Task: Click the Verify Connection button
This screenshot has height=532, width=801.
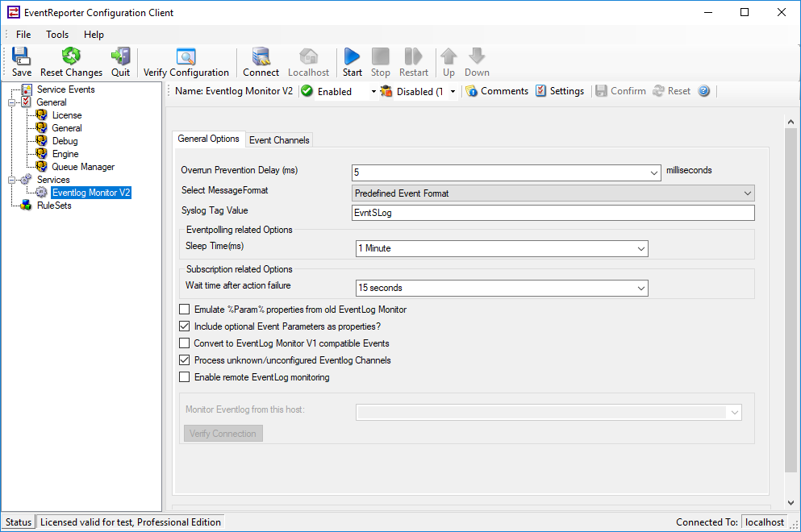Action: [223, 434]
